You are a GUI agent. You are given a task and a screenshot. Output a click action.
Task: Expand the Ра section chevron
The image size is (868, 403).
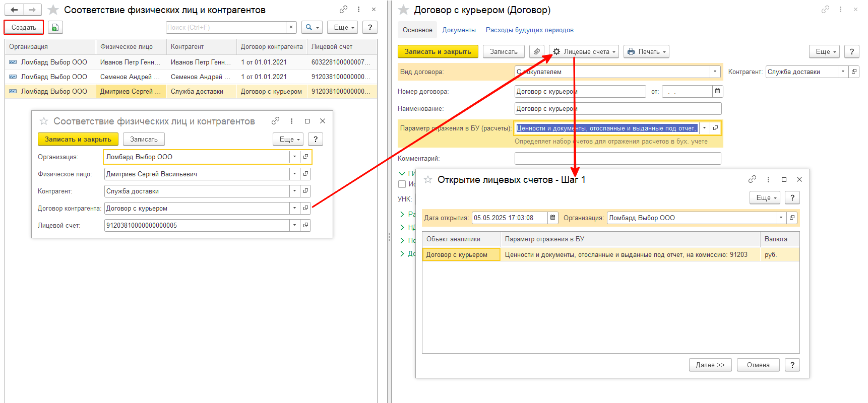(402, 214)
